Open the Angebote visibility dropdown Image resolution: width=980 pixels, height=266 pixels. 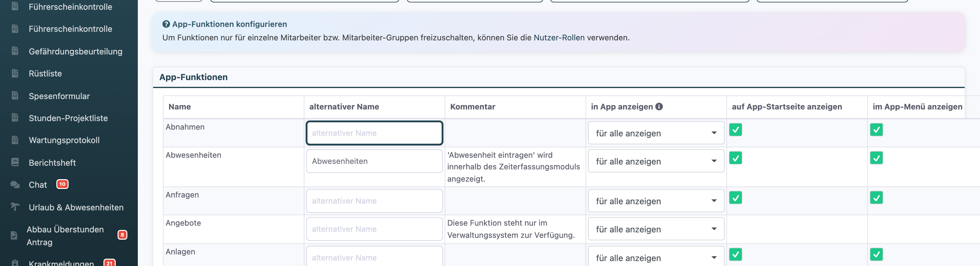coord(656,229)
